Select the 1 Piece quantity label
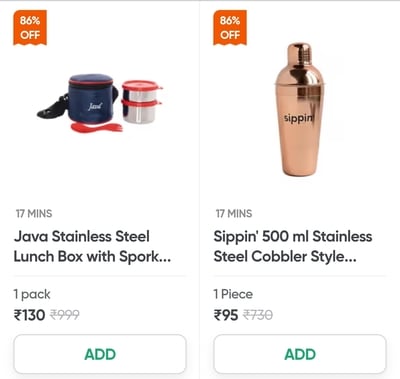The height and width of the screenshot is (379, 400). point(233,294)
